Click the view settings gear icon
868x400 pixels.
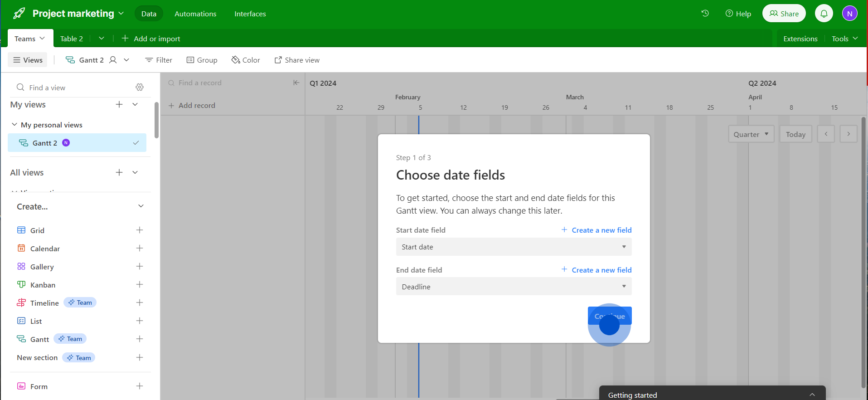[x=140, y=87]
